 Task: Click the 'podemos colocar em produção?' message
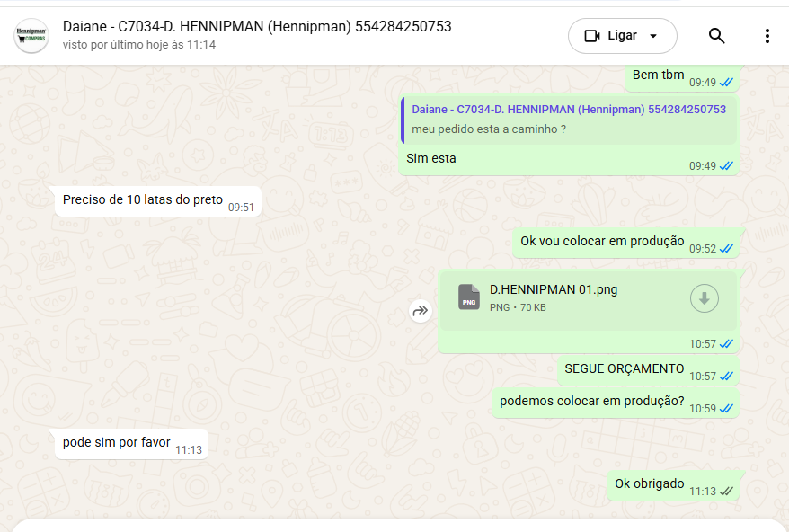pos(616,403)
